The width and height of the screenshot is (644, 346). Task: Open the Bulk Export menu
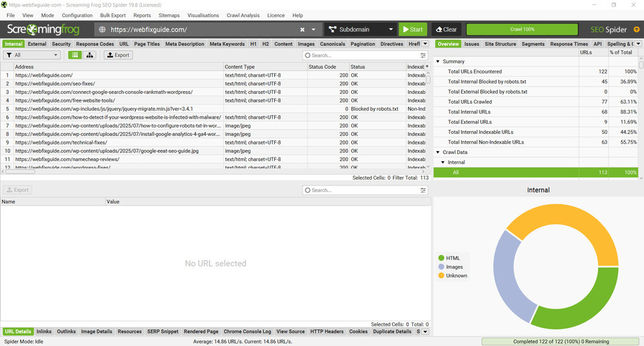coord(113,15)
